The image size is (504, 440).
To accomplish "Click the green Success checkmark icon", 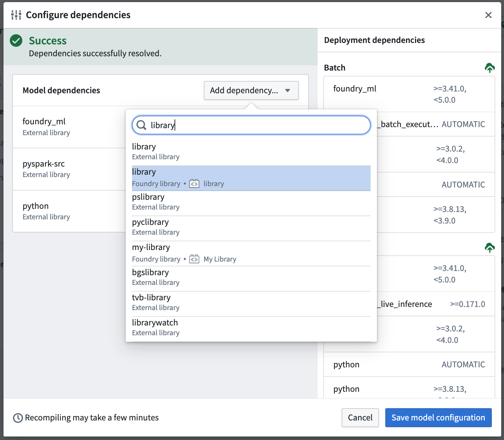I will pos(16,41).
